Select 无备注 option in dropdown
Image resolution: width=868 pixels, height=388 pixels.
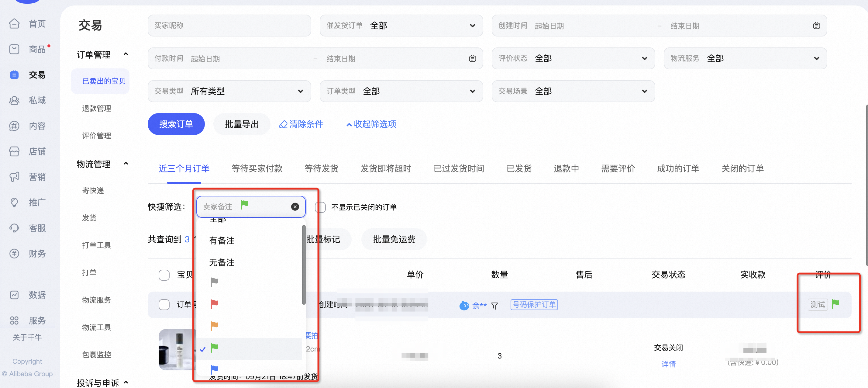(222, 263)
